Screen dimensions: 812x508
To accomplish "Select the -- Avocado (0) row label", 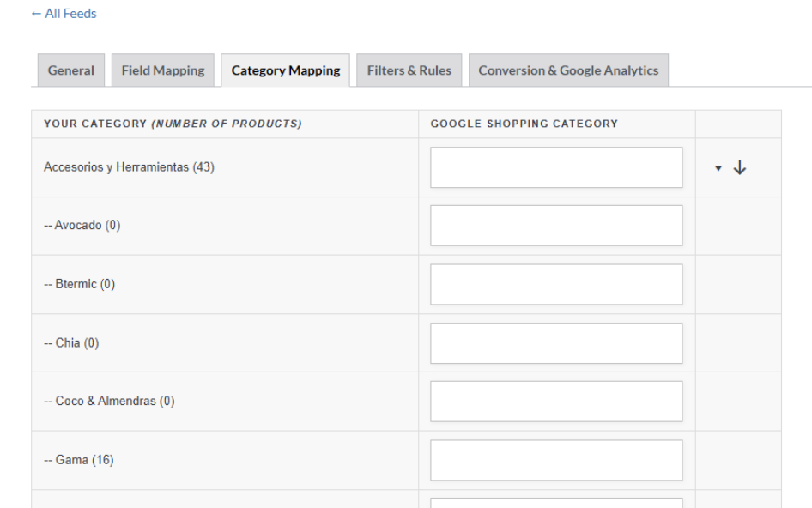I will click(x=82, y=226).
